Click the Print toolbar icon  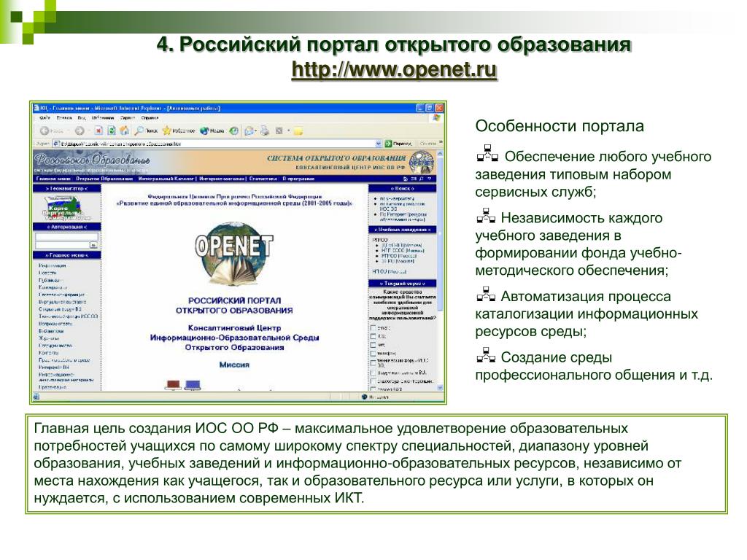(x=264, y=131)
